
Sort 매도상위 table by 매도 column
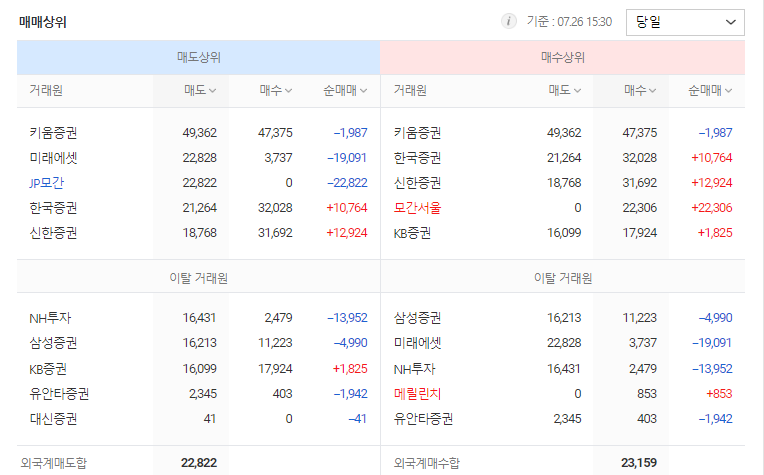(x=200, y=90)
